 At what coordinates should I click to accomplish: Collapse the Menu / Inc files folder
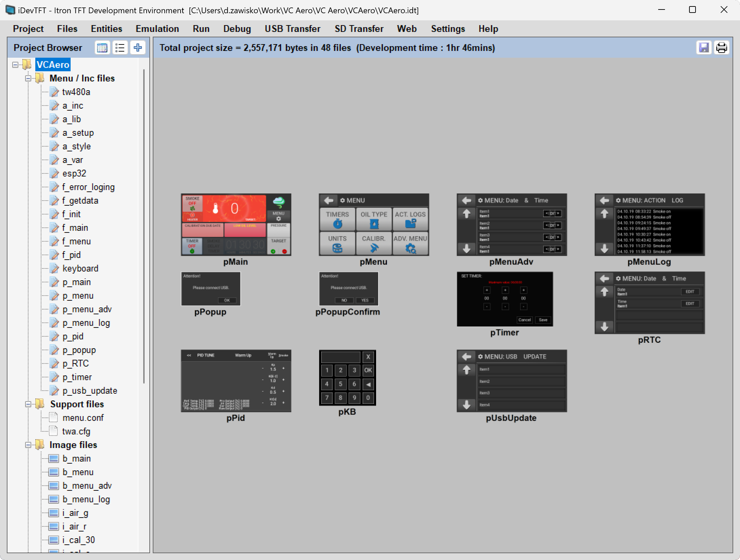(29, 78)
